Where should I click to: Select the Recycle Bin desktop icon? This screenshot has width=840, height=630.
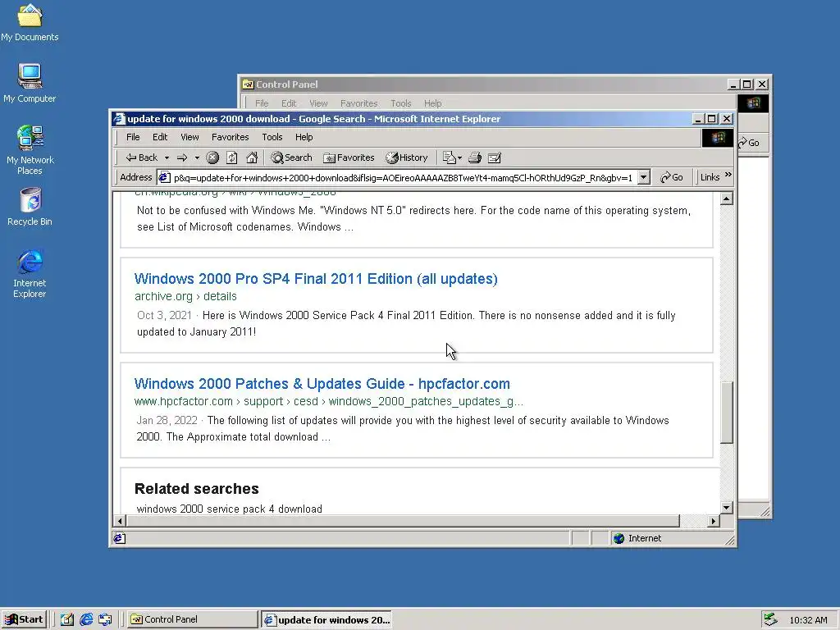tap(30, 207)
